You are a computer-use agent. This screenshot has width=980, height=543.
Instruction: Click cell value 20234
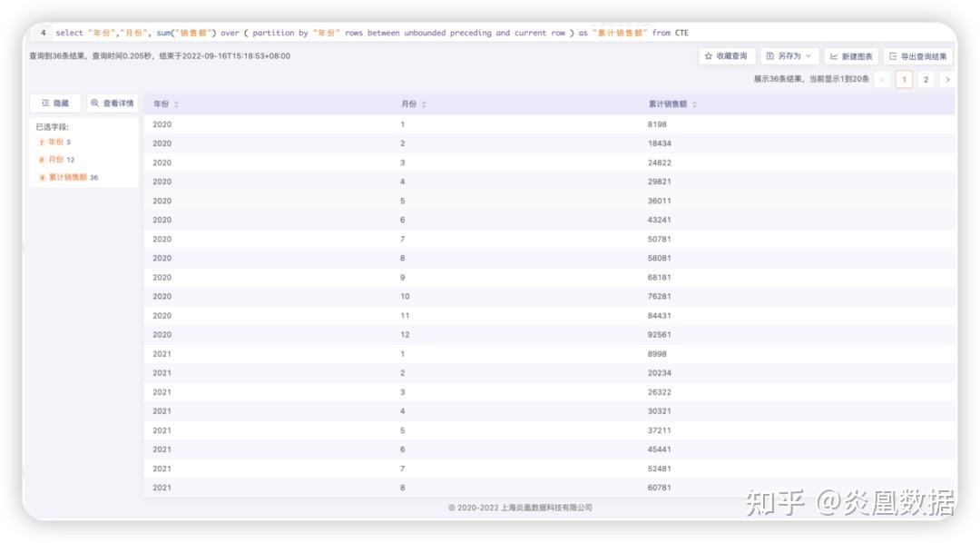660,373
